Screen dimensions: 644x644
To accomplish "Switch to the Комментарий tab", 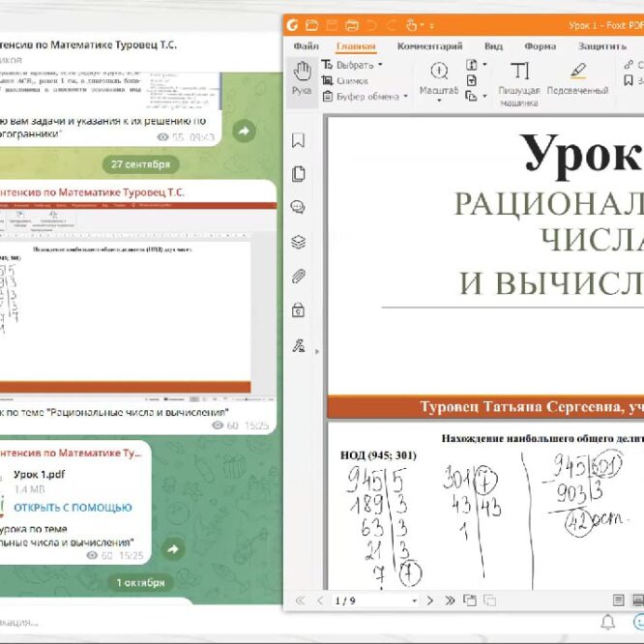I will click(x=429, y=45).
